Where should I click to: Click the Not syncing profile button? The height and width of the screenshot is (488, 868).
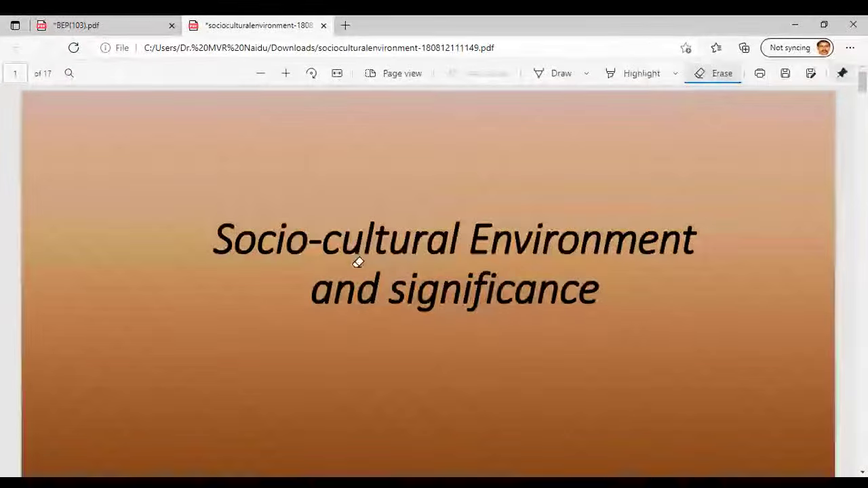coord(797,47)
